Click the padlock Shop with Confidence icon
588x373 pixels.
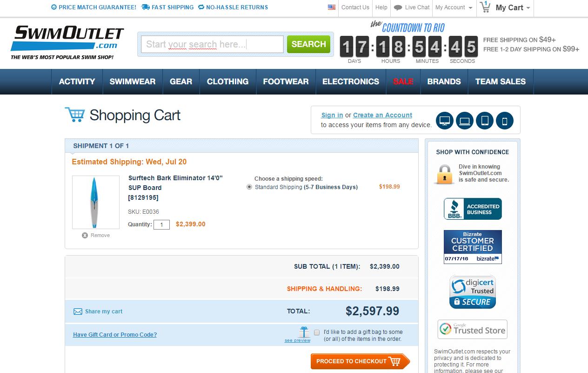click(x=444, y=173)
